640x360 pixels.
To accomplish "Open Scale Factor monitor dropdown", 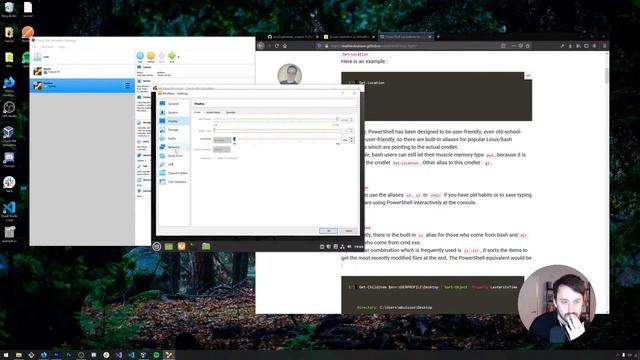I will click(x=222, y=140).
